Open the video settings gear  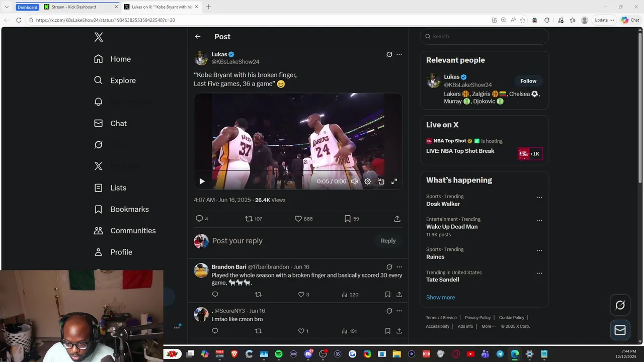[368, 182]
